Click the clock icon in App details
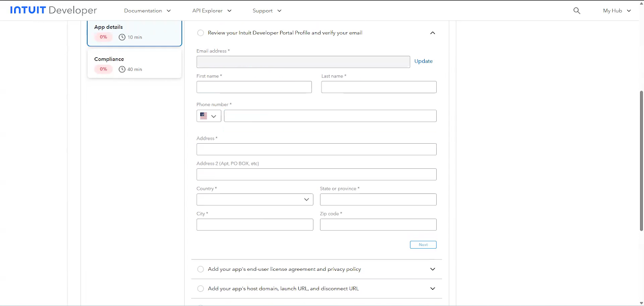Screen dimensions: 644x306 122,37
